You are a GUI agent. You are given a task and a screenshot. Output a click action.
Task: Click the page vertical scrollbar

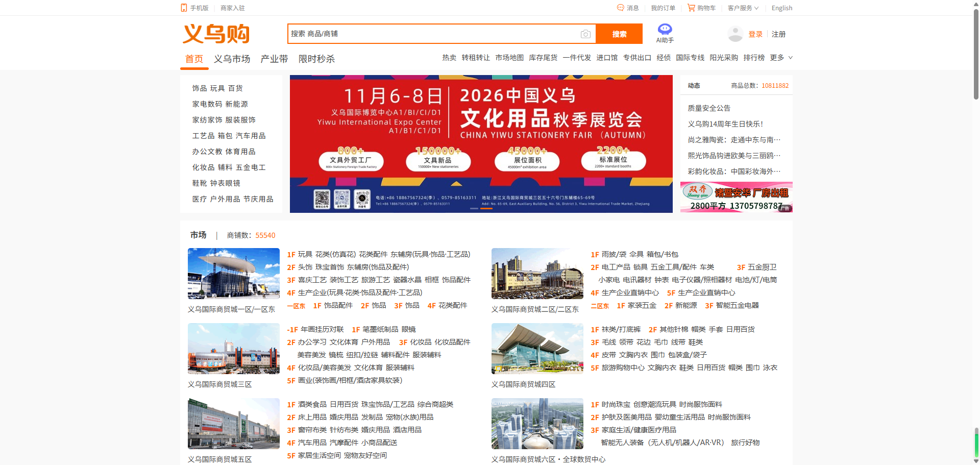976,232
